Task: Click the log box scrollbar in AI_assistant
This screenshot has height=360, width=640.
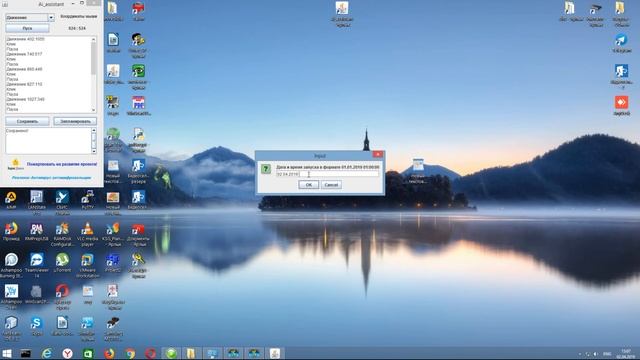Action: [94, 140]
